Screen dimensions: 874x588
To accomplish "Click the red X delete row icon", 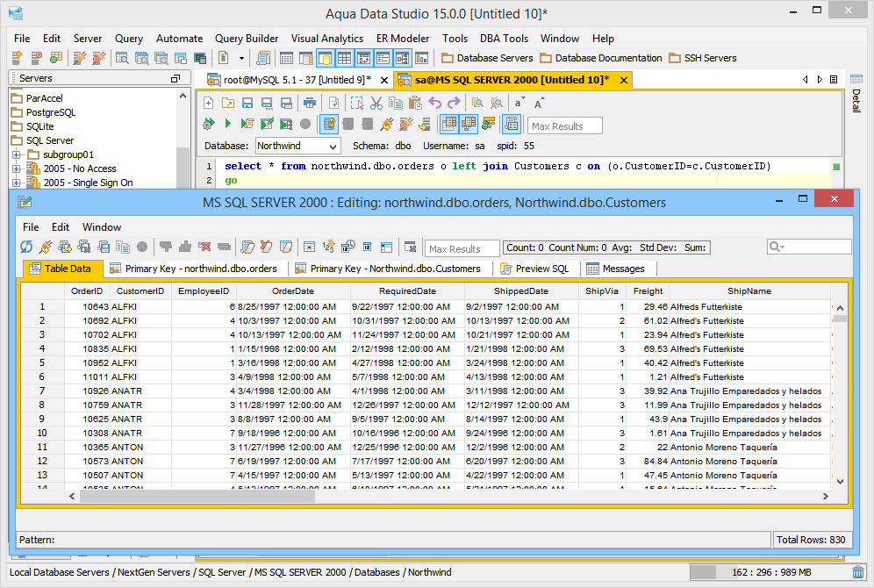I will [204, 247].
